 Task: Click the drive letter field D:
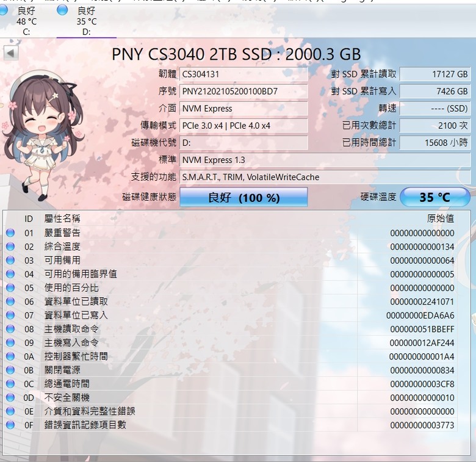243,143
